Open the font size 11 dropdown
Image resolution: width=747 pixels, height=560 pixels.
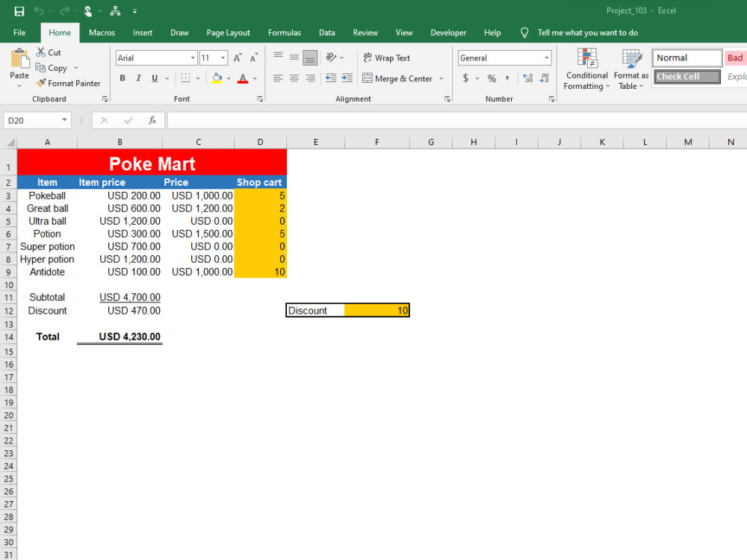pos(223,58)
